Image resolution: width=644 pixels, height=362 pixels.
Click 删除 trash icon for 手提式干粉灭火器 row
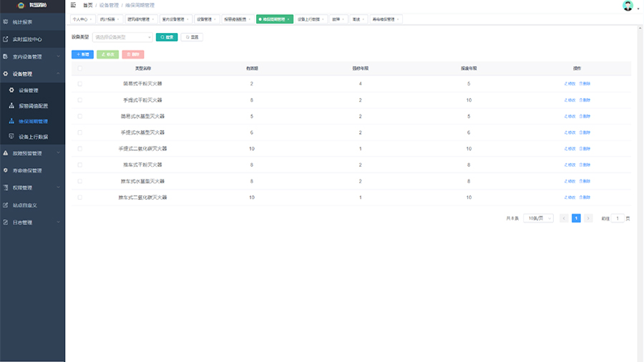tap(580, 100)
